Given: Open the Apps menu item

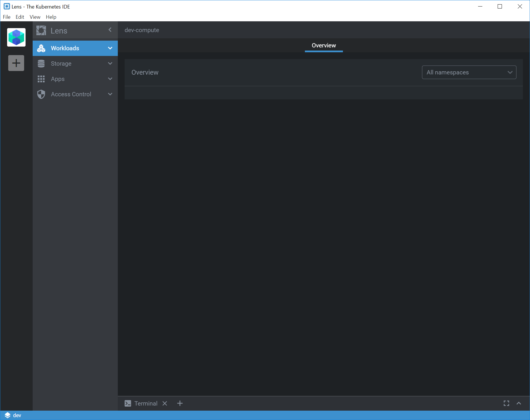Looking at the screenshot, I should point(75,79).
